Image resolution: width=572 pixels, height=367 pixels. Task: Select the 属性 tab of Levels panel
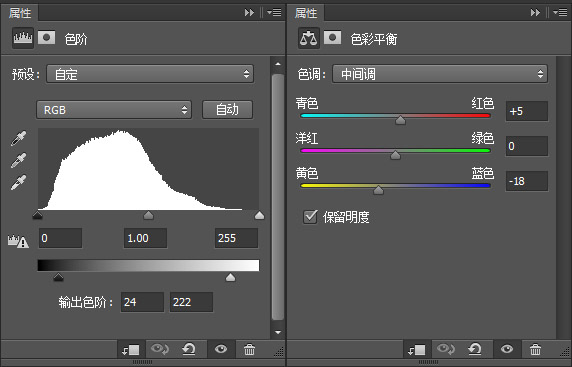20,13
